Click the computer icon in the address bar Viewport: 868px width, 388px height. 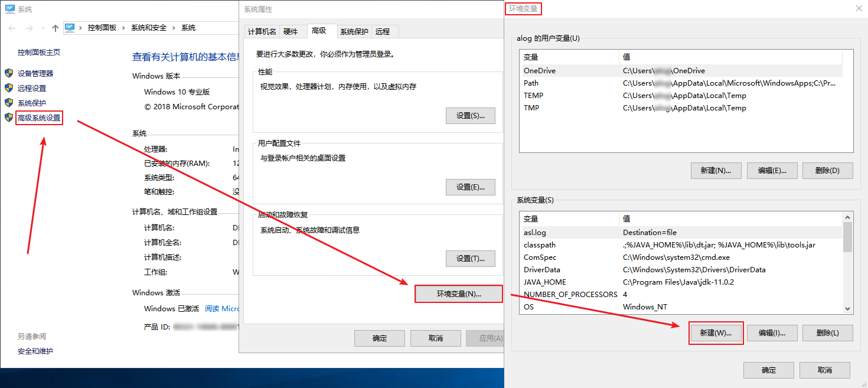(x=71, y=27)
